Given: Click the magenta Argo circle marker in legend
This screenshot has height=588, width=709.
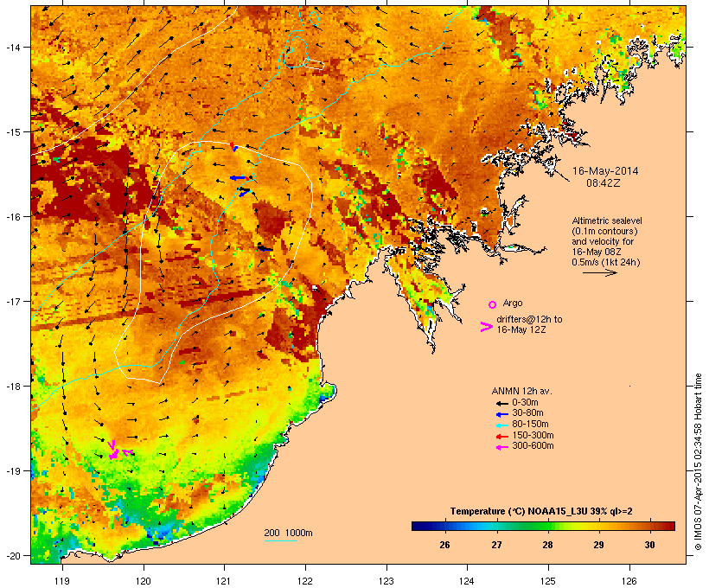Looking at the screenshot, I should 493,304.
